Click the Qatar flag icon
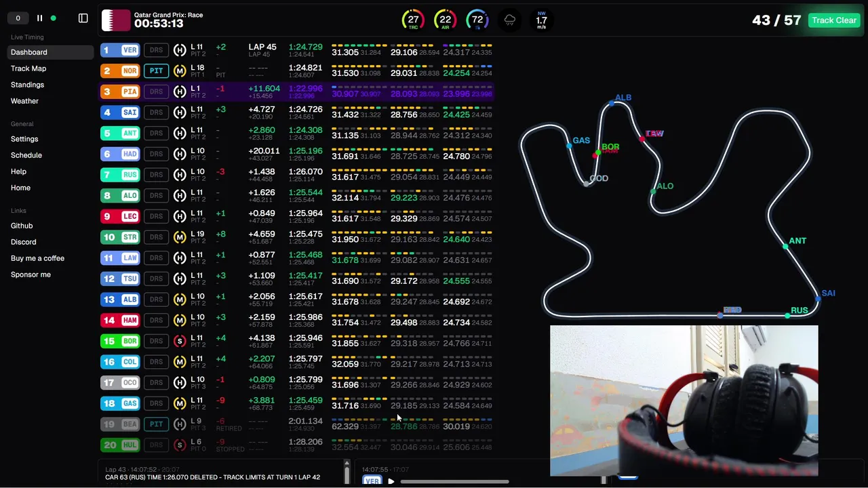This screenshot has height=488, width=868. [115, 20]
